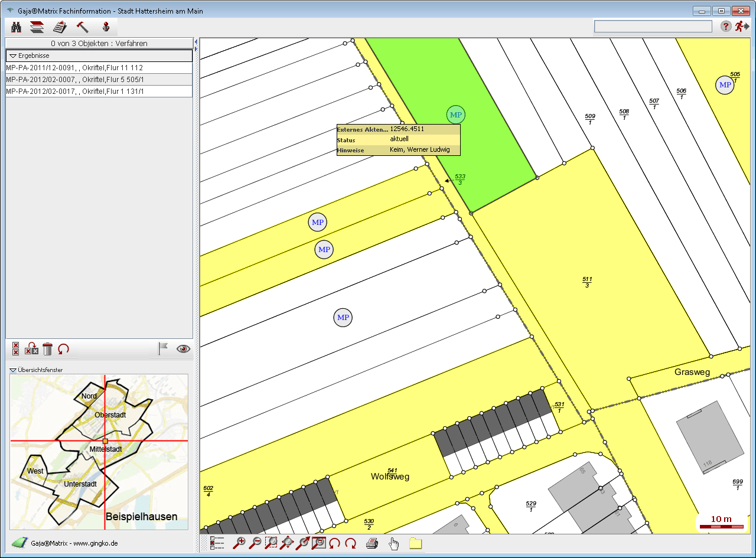Screen dimensions: 756x558
Task: Click the hammer tool icon
Action: tap(82, 27)
